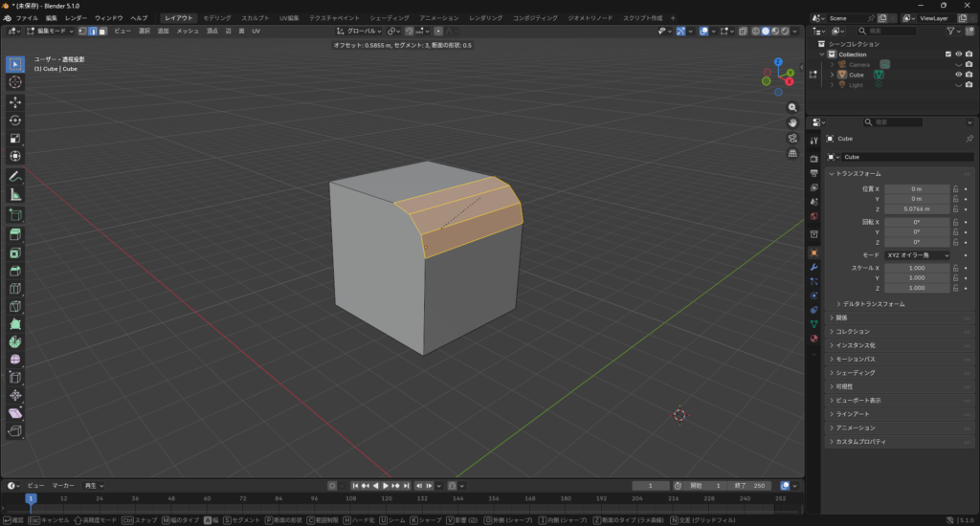Select the Move tool in toolbar
Viewport: 980px width, 526px height.
click(x=15, y=101)
